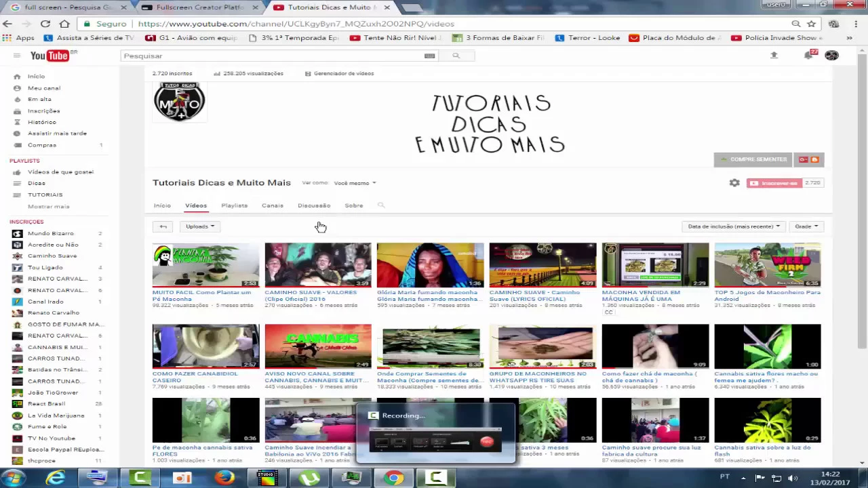Switch to the Playlists tab

tap(235, 205)
